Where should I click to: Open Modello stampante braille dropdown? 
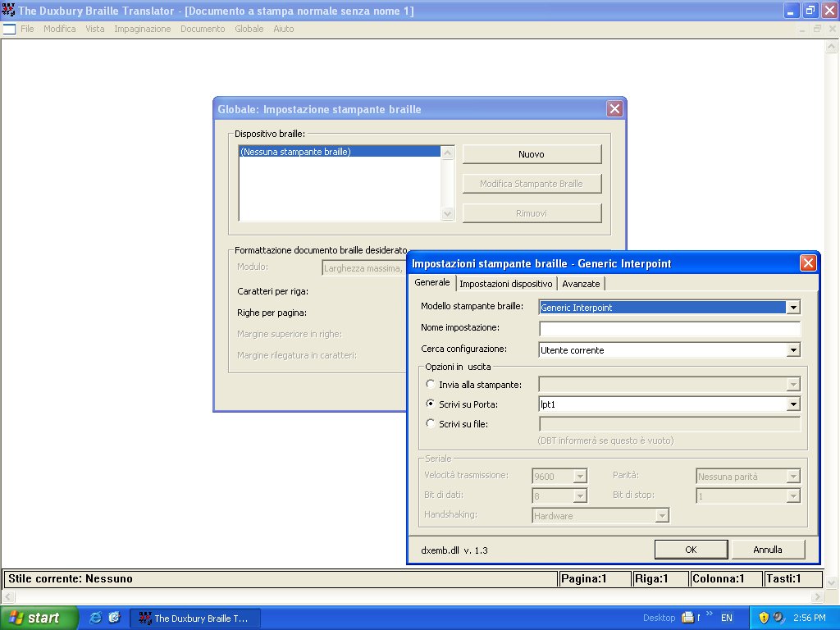pos(793,308)
